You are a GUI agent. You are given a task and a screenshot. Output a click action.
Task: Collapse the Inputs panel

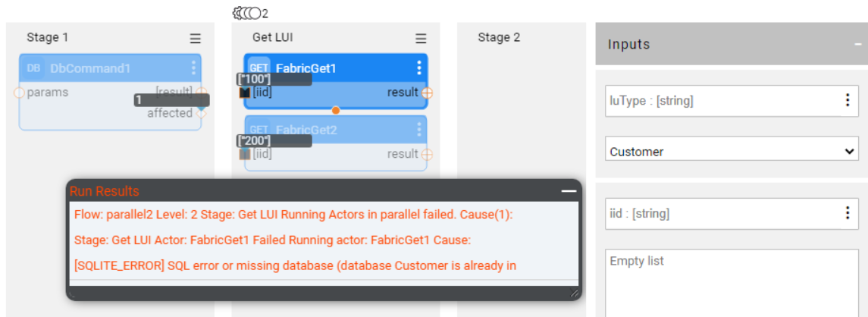tap(857, 44)
